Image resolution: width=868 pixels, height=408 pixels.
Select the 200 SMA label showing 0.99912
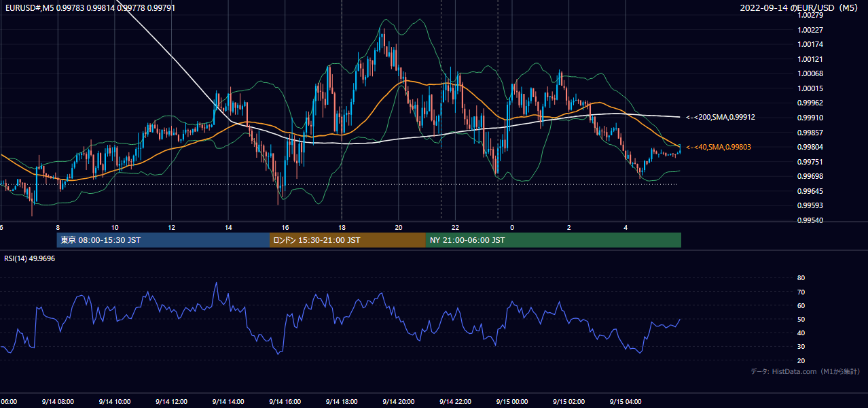click(721, 117)
